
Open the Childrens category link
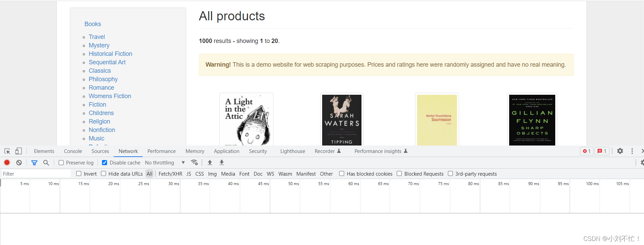[x=101, y=113]
